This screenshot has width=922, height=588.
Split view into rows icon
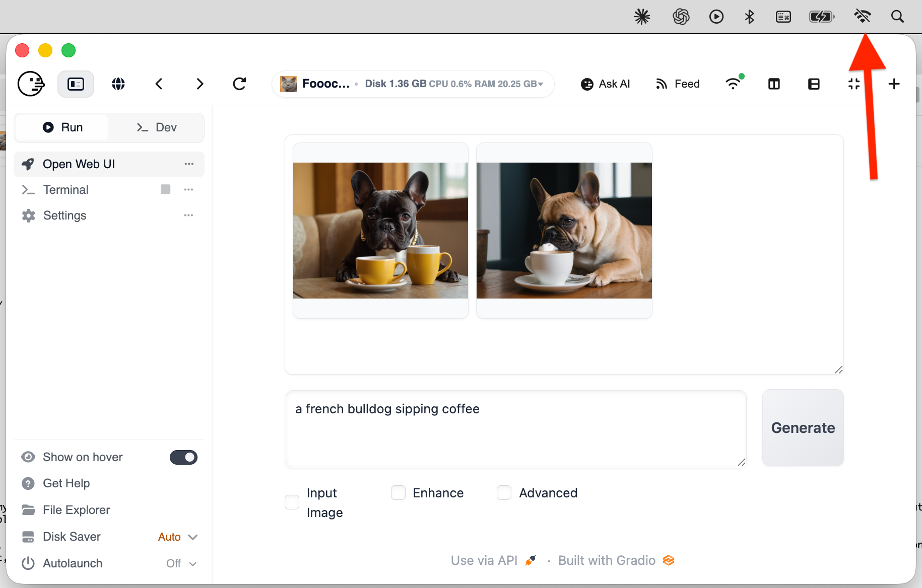point(814,84)
